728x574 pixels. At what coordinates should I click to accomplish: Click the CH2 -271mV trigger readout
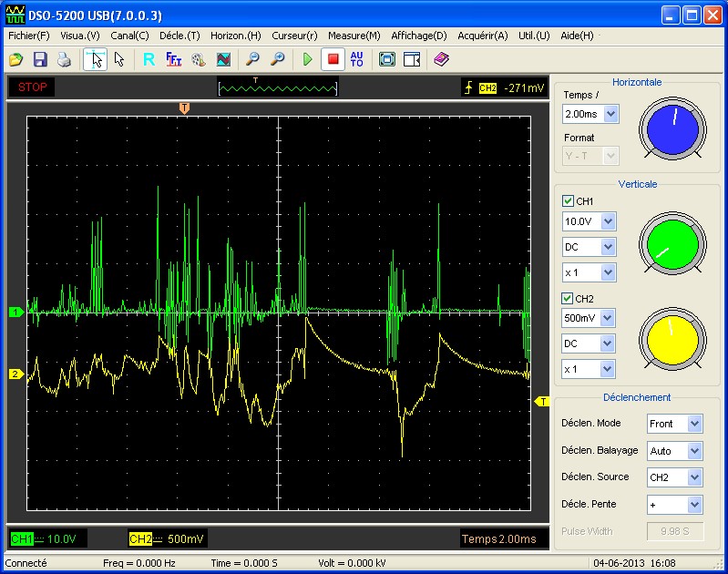point(504,87)
